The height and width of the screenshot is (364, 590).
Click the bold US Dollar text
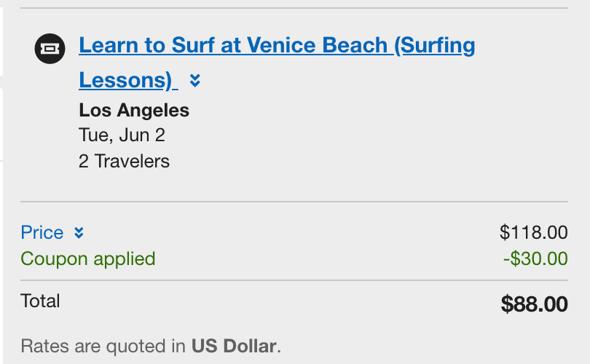tap(234, 346)
